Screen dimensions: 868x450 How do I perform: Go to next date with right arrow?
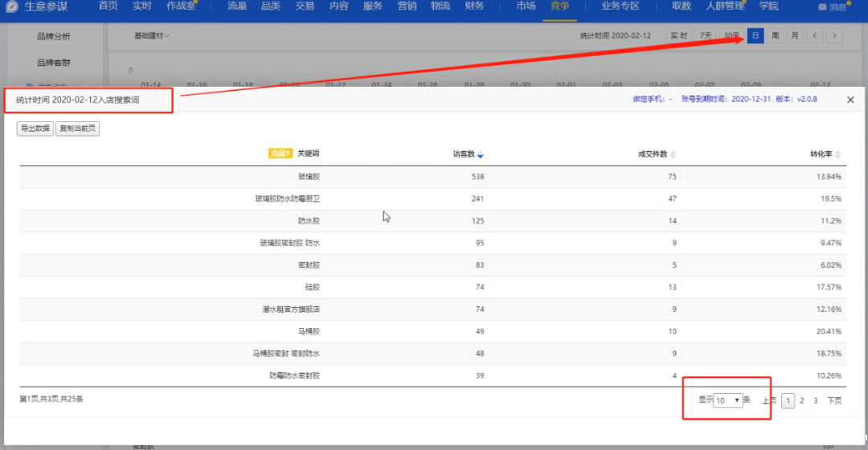(835, 35)
